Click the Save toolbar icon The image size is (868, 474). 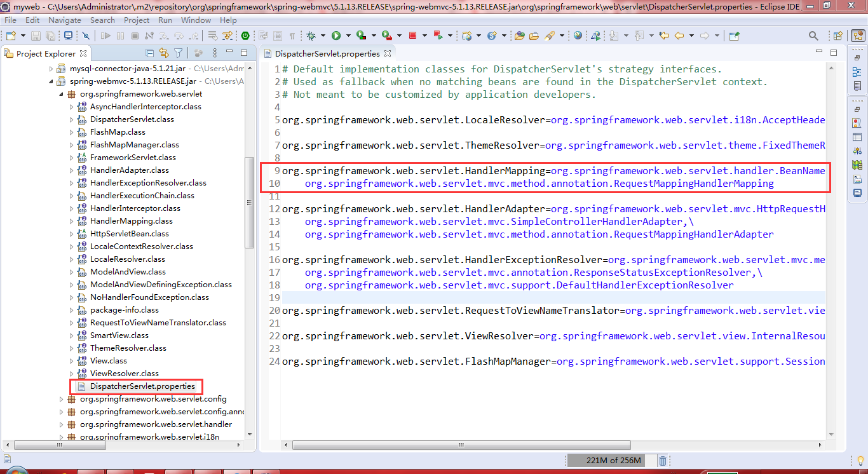click(36, 36)
